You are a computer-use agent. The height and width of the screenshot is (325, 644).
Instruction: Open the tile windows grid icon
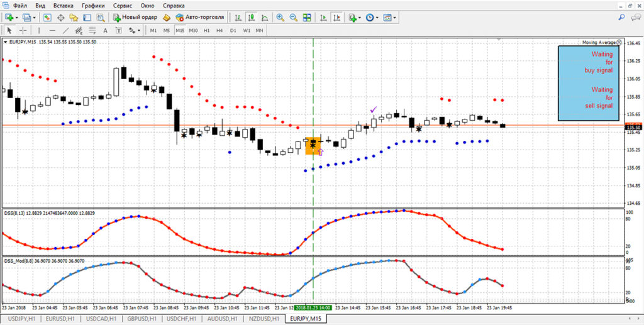point(307,18)
